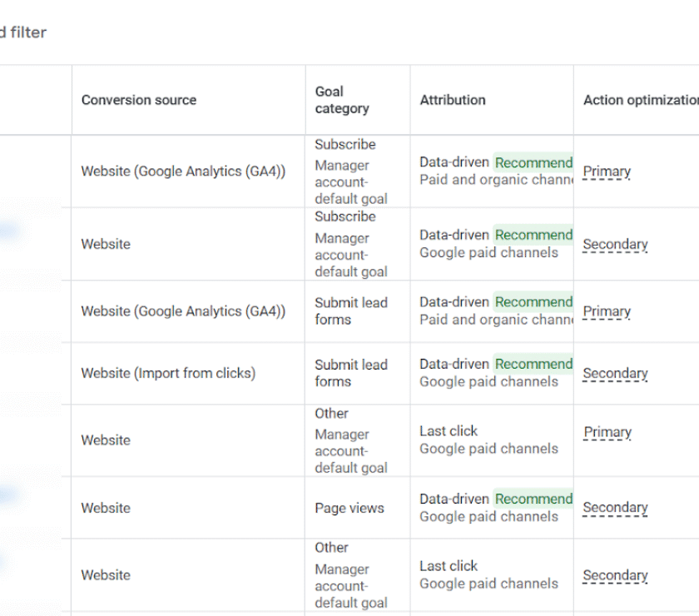Open Primary for the GA4 Submit lead forms row

(607, 311)
